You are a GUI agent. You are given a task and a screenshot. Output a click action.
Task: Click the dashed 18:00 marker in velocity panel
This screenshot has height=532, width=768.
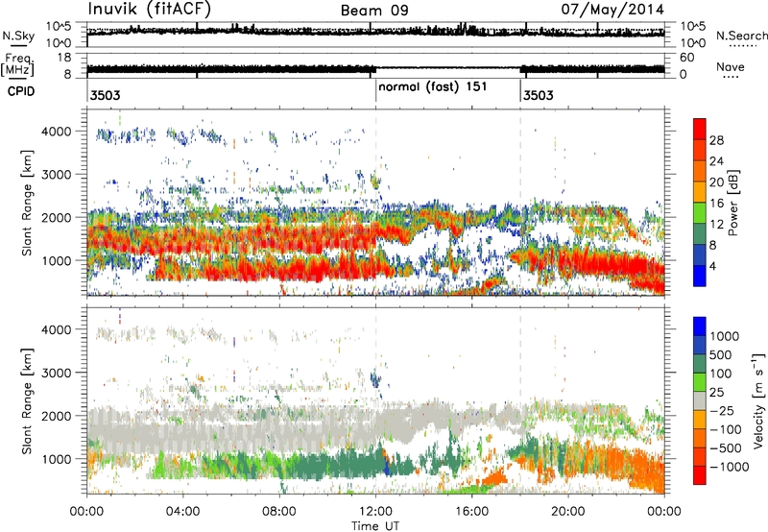pos(520,400)
